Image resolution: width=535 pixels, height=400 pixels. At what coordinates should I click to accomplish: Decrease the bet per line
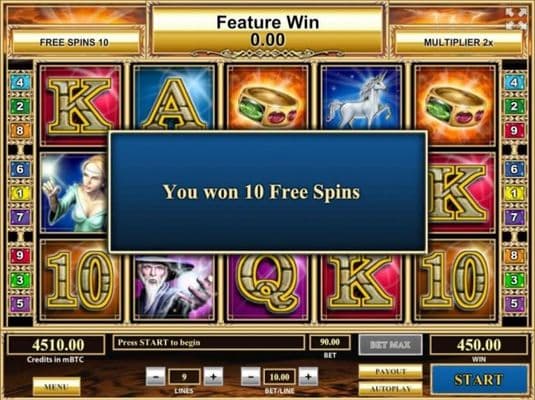click(x=251, y=377)
